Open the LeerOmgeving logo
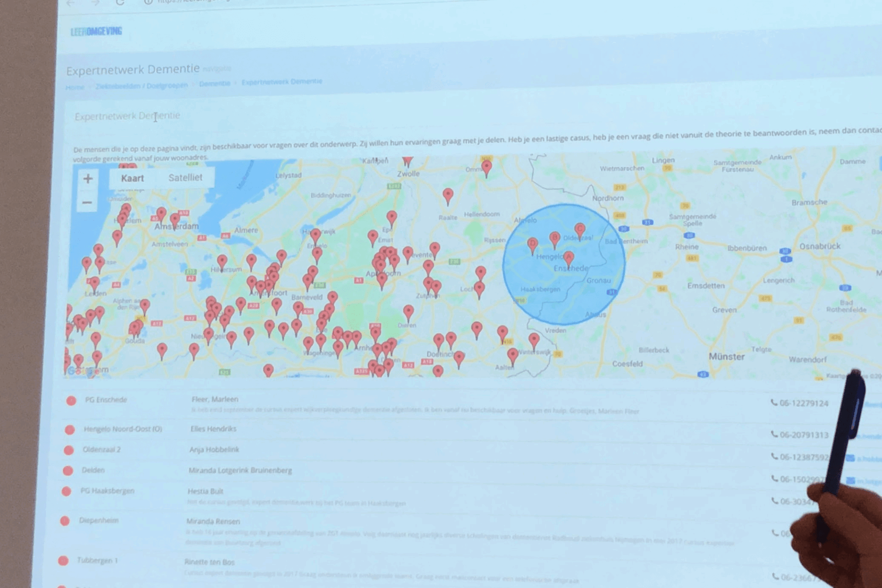882x588 pixels. pyautogui.click(x=96, y=31)
